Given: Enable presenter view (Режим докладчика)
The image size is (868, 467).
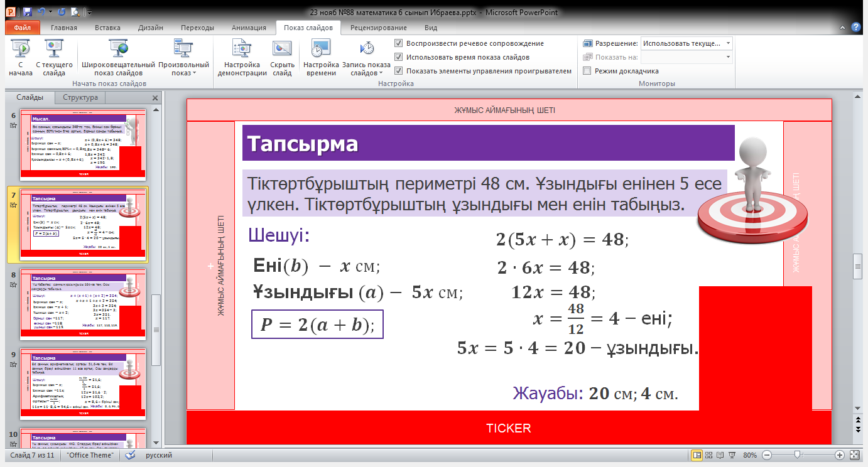Looking at the screenshot, I should coord(587,71).
